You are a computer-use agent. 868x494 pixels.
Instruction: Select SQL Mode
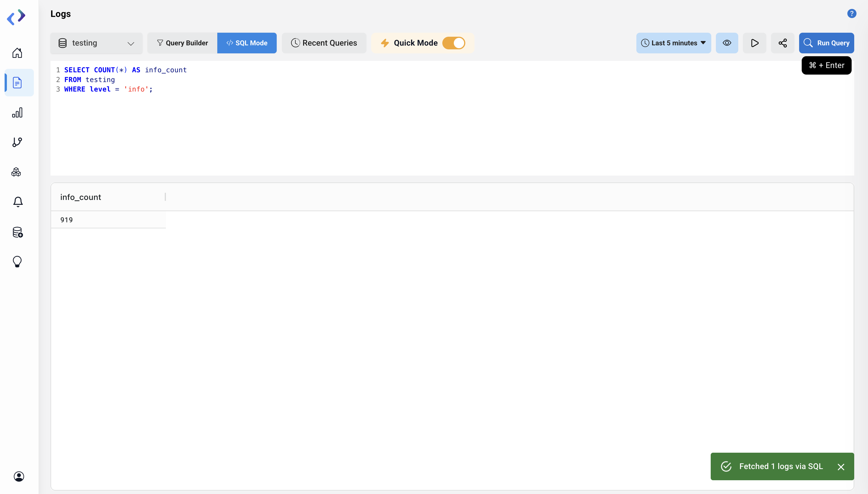click(247, 43)
